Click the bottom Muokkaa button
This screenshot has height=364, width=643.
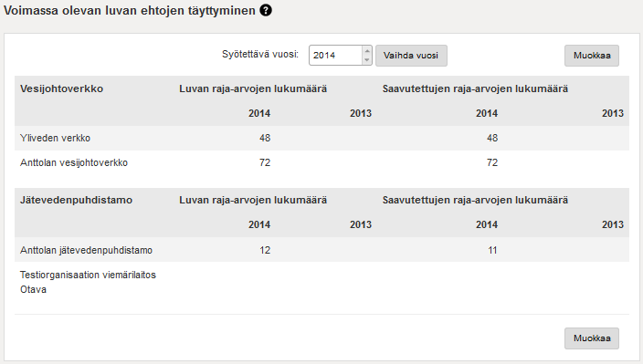click(592, 338)
